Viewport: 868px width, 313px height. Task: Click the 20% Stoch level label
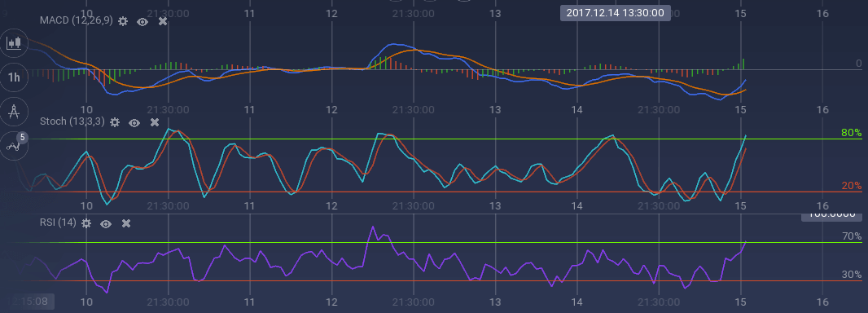pyautogui.click(x=852, y=186)
